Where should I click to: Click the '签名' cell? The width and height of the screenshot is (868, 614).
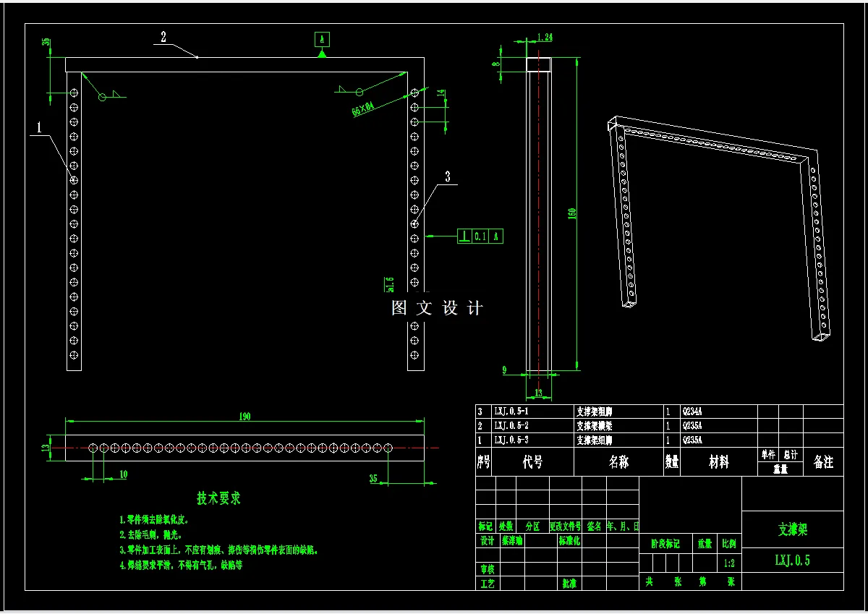pos(594,526)
